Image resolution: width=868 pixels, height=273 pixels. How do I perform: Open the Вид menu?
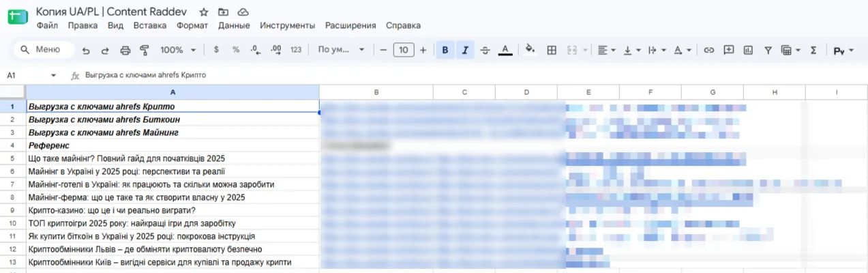[x=115, y=25]
